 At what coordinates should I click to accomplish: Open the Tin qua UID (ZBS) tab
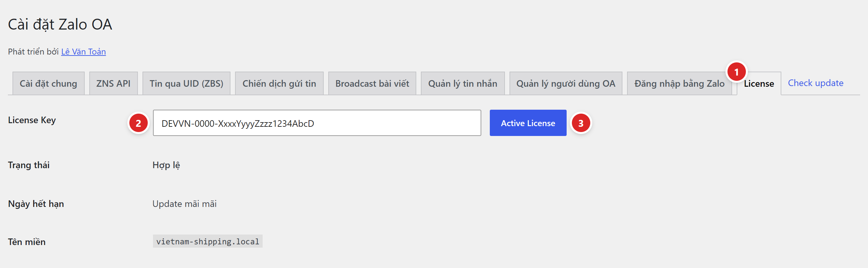186,83
